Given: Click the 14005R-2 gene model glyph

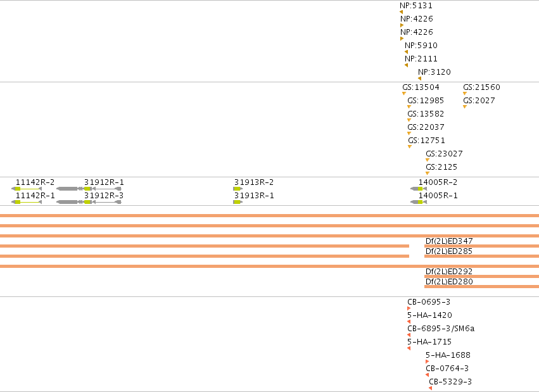Looking at the screenshot, I should click(419, 189).
